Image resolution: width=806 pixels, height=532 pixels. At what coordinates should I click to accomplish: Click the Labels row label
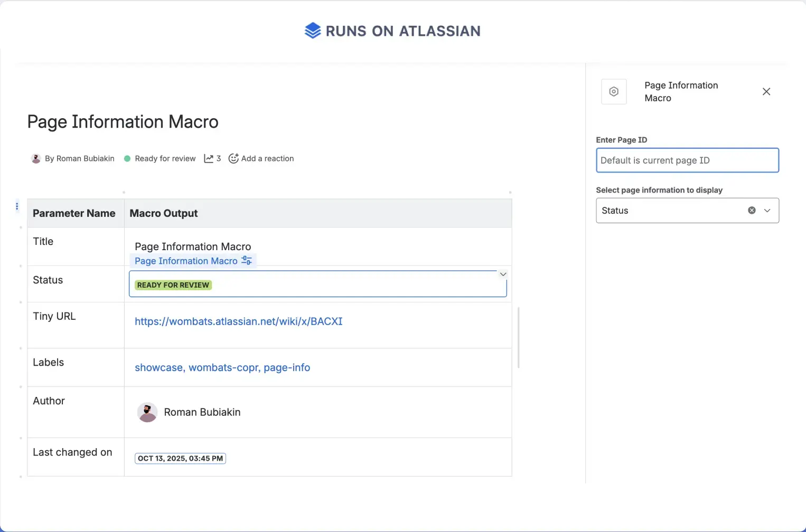tap(48, 362)
